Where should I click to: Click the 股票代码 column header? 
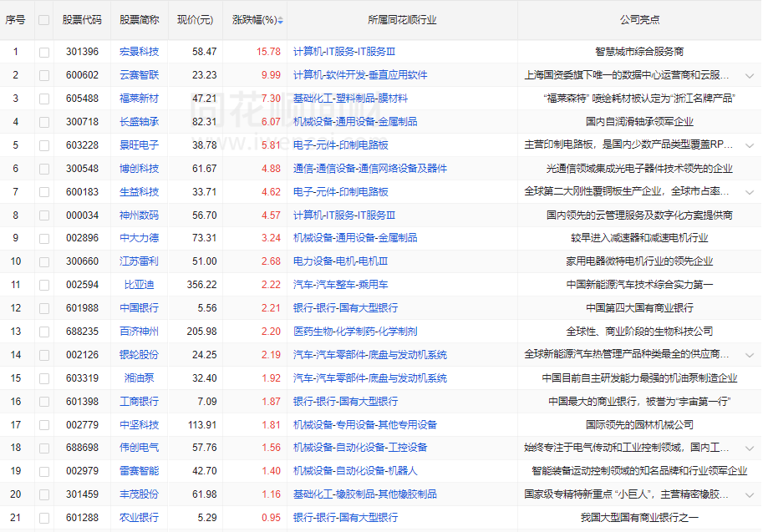[82, 20]
